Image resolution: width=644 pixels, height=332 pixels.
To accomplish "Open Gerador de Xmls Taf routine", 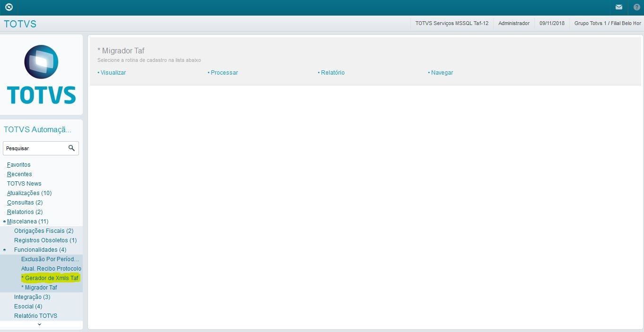I will click(50, 278).
